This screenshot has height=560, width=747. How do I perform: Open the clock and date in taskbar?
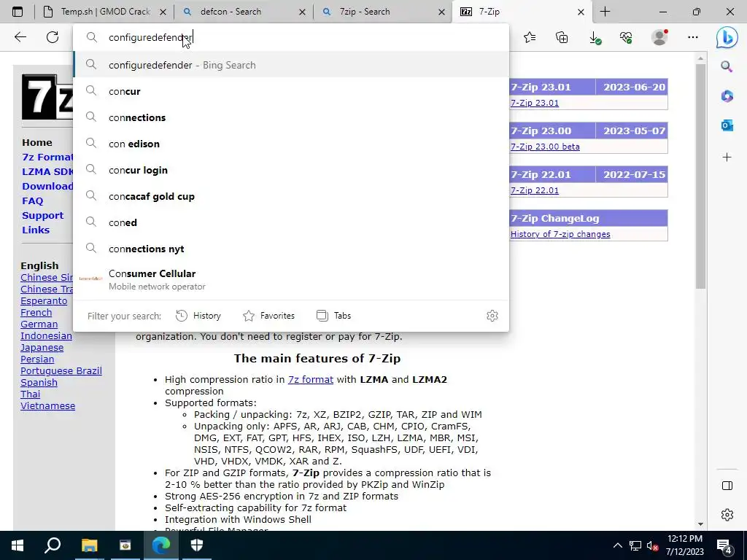[684, 545]
